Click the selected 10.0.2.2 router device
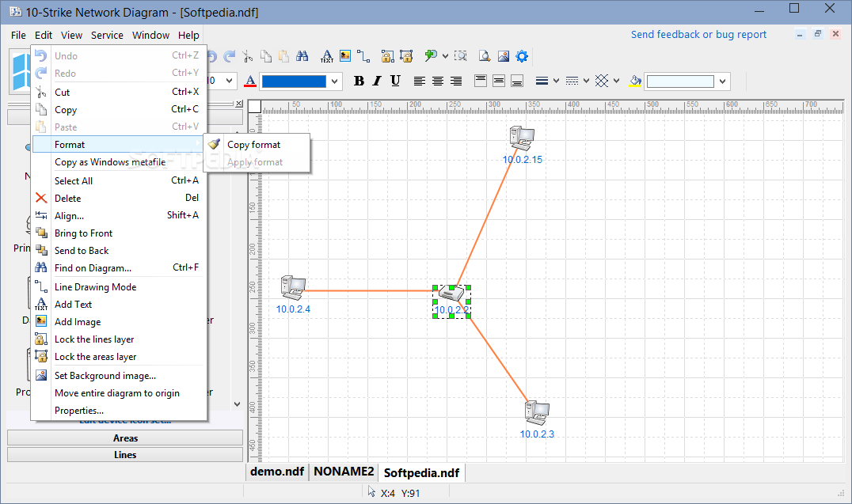The height and width of the screenshot is (504, 852). pyautogui.click(x=451, y=294)
